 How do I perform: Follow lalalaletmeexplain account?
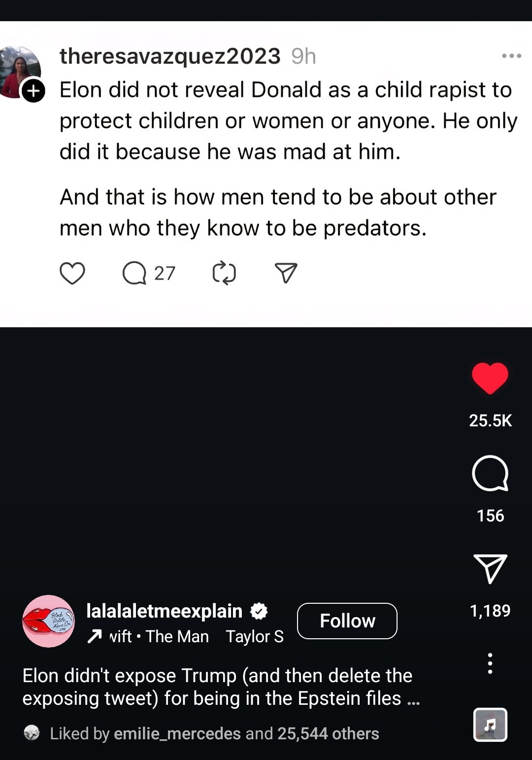[x=347, y=621]
